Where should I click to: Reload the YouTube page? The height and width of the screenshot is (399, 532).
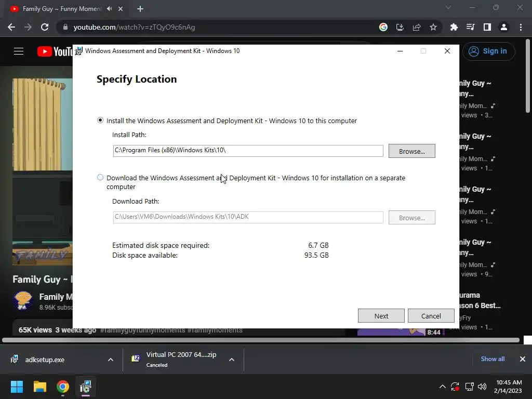pyautogui.click(x=45, y=27)
